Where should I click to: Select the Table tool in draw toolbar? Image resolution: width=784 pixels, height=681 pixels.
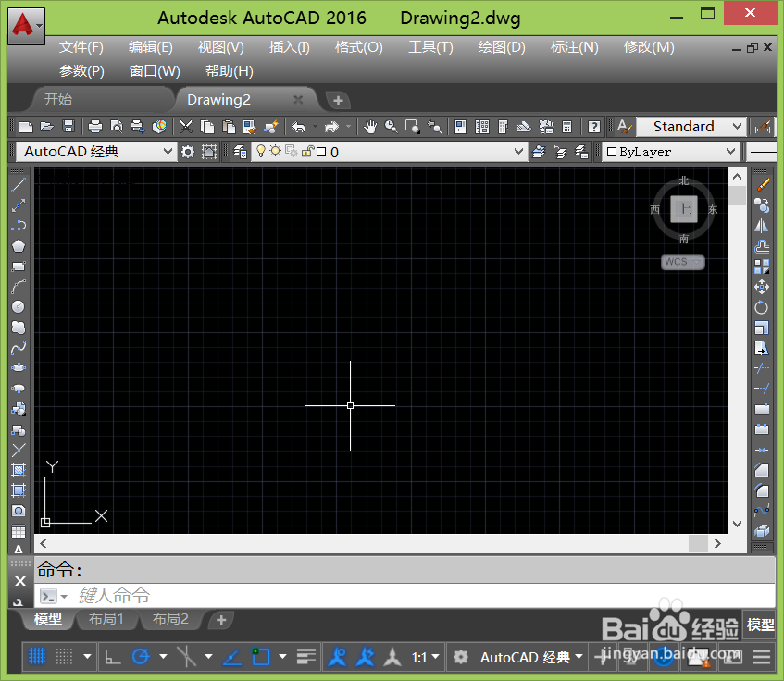pos(19,532)
